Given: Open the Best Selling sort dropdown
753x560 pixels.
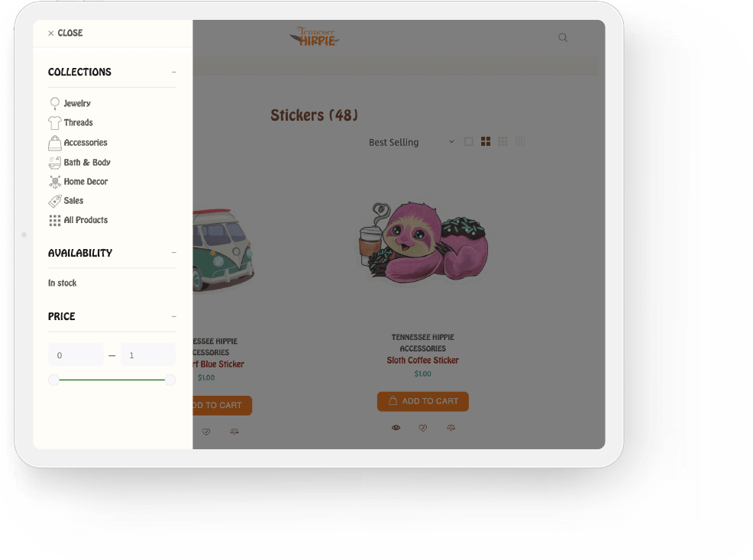Looking at the screenshot, I should click(x=411, y=142).
